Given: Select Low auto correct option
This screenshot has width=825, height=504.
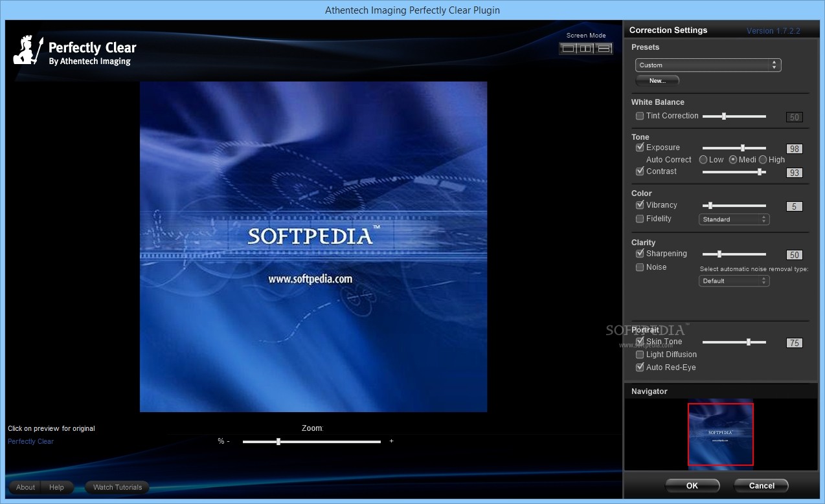Looking at the screenshot, I should [703, 160].
